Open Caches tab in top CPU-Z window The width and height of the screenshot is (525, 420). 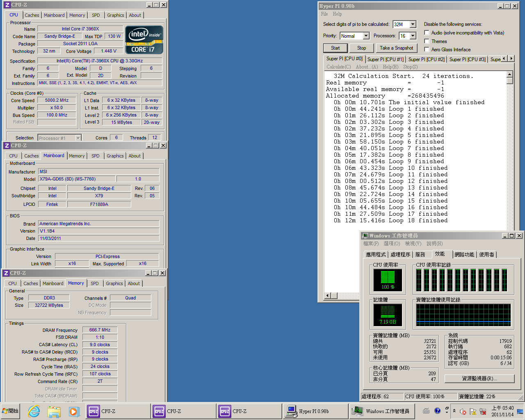coord(32,15)
